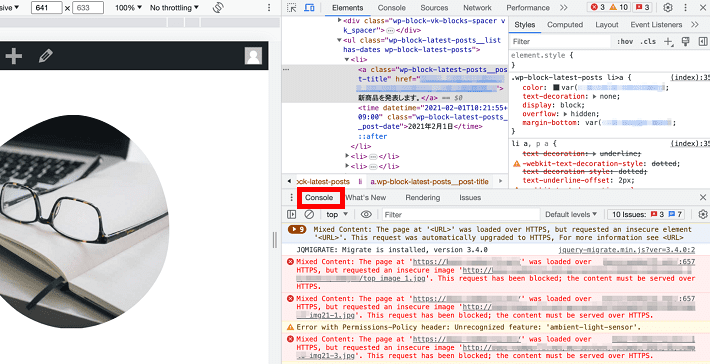Add new post via plus icon in admin bar

14,56
